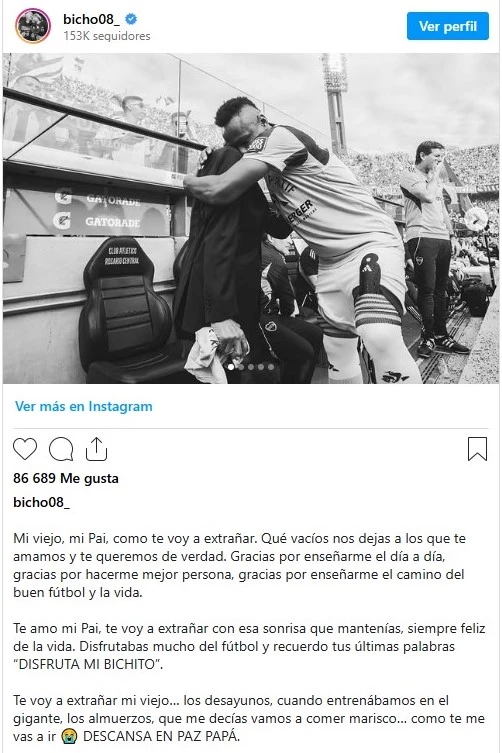View the 86 689 Me gusta likes list

tap(66, 478)
